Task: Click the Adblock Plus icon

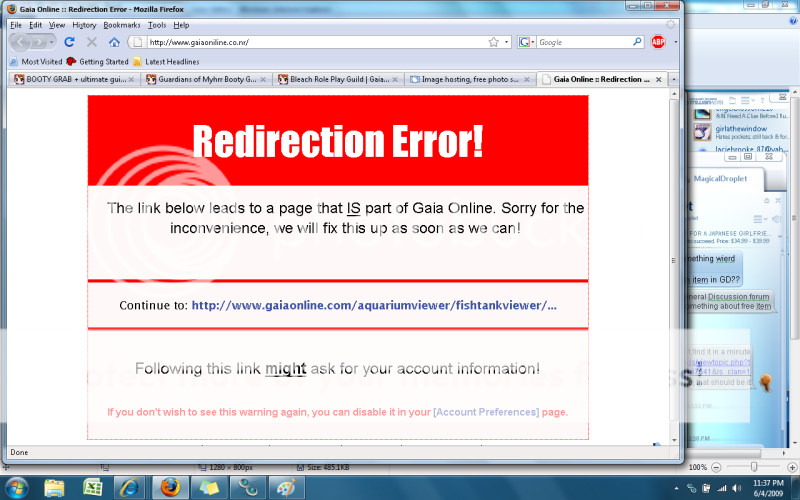Action: pos(658,42)
